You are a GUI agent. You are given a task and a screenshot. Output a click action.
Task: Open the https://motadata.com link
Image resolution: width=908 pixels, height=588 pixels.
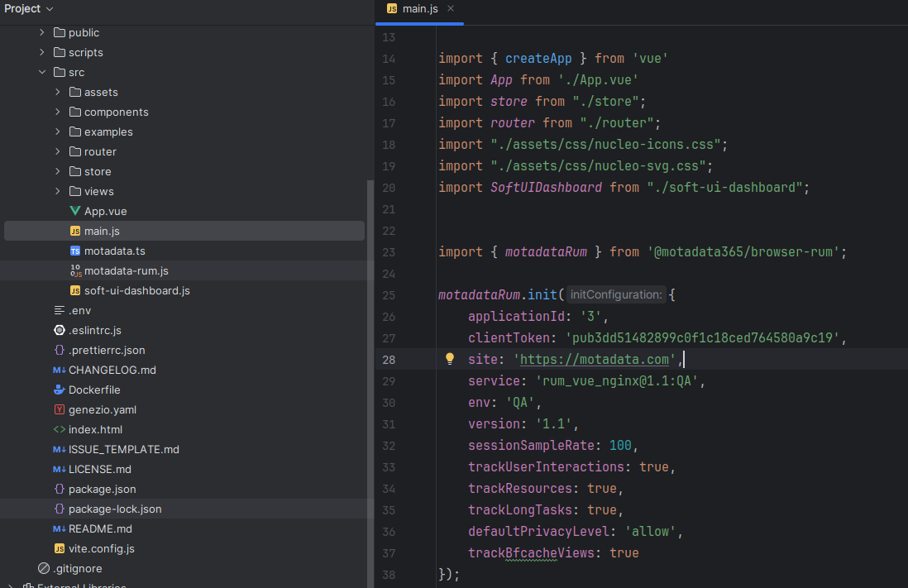595,359
